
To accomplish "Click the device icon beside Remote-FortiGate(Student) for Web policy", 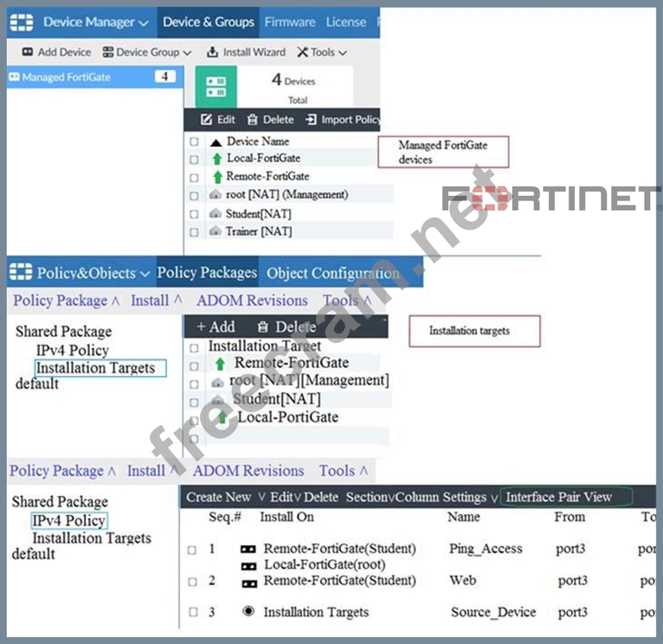I will 249,583.
